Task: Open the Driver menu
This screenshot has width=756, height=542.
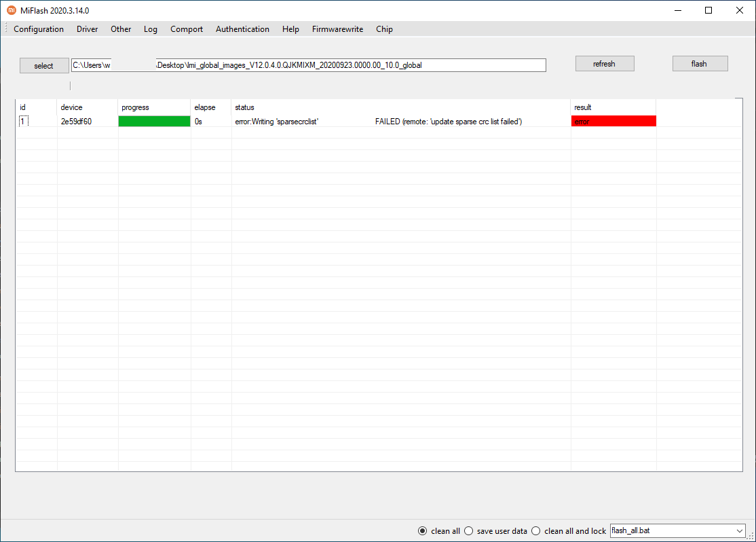Action: pos(88,29)
